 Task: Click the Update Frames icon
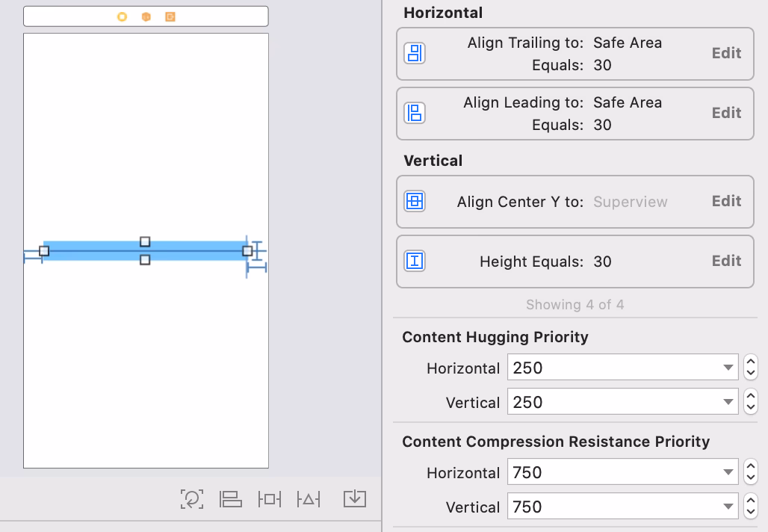192,499
